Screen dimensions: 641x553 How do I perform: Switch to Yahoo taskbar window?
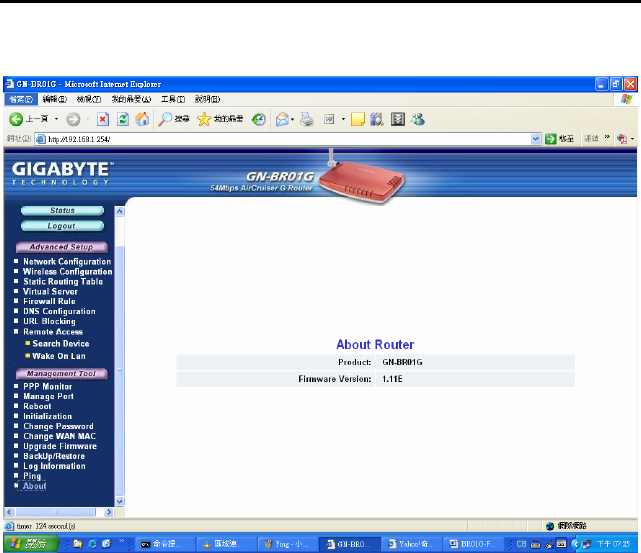pos(412,544)
